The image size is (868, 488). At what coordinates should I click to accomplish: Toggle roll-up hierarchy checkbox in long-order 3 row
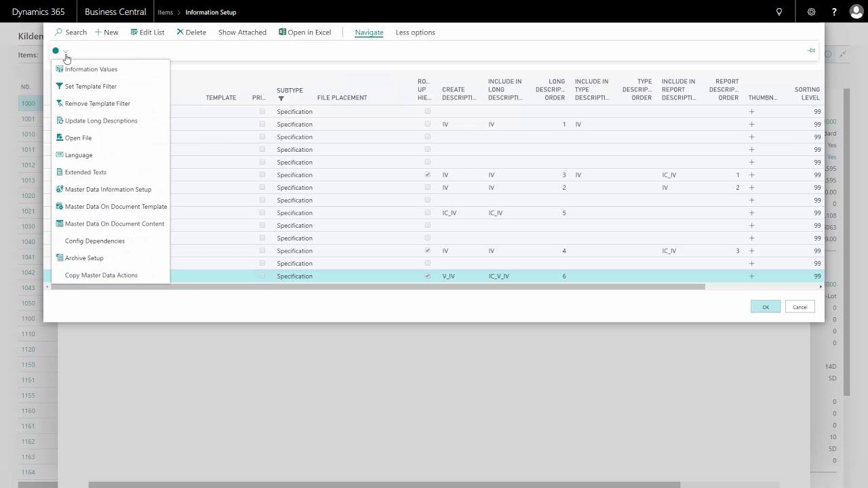tap(427, 175)
